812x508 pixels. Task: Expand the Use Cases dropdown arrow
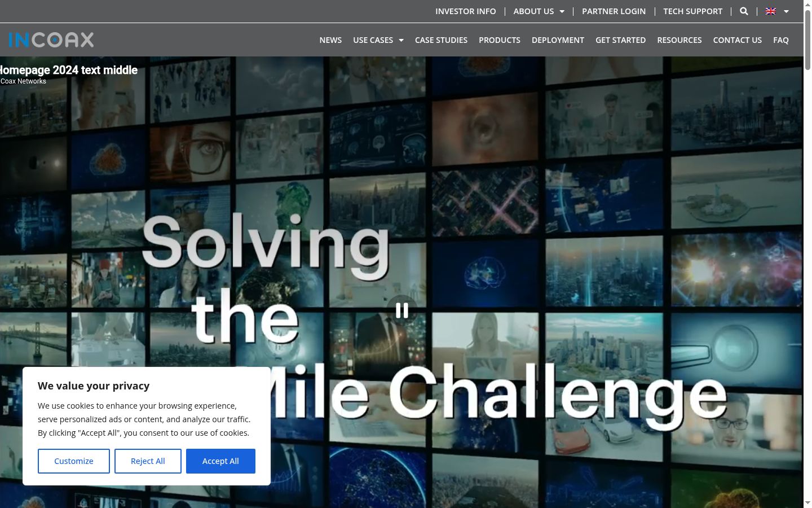tap(401, 40)
